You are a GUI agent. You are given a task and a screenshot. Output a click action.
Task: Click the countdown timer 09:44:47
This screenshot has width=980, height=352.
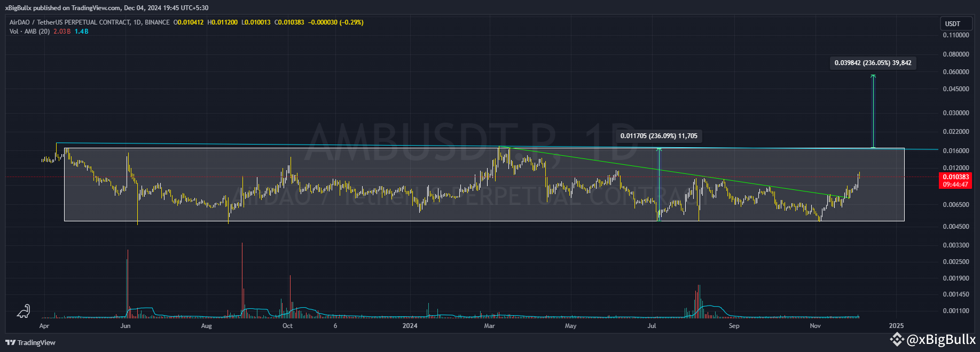click(955, 185)
